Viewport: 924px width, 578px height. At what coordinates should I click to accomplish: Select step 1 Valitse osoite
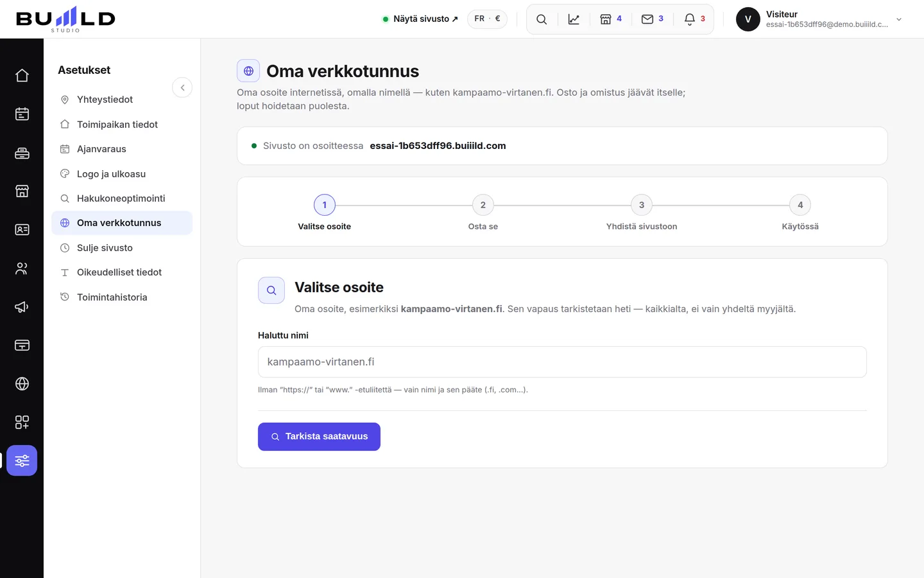pyautogui.click(x=325, y=213)
